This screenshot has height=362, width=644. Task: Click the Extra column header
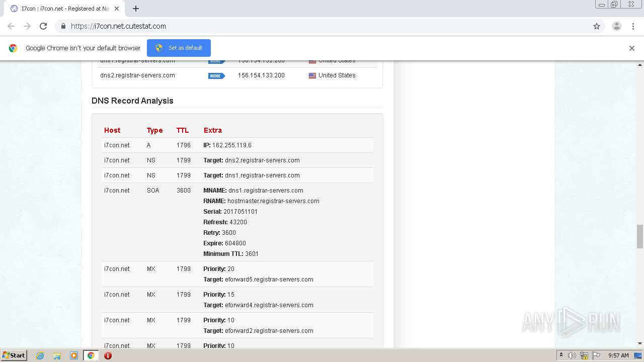(212, 130)
